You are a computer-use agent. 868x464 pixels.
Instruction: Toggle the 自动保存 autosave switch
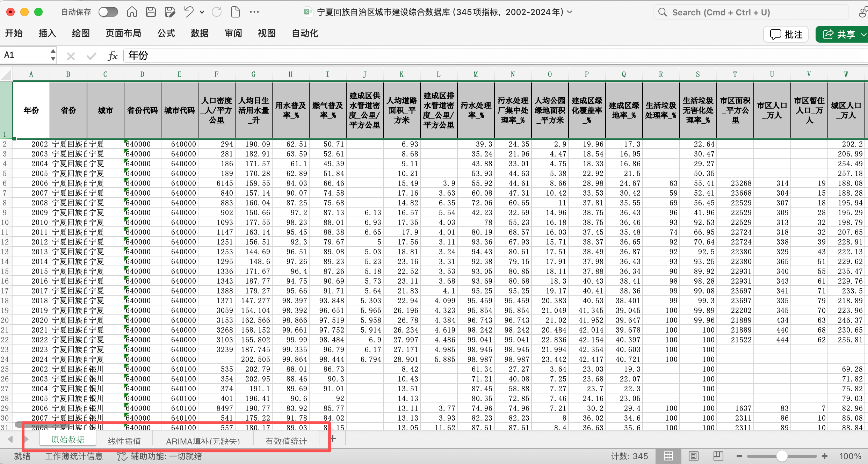pyautogui.click(x=108, y=12)
